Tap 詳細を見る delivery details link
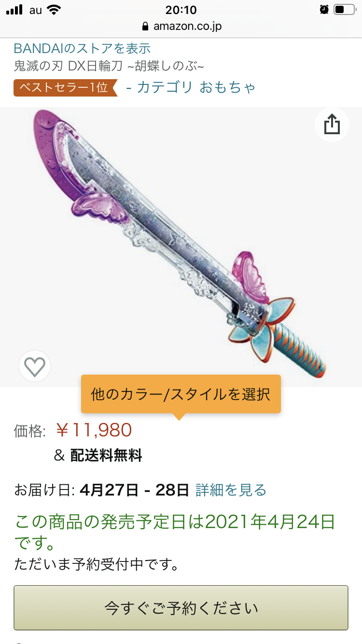The width and height of the screenshot is (362, 644). [231, 490]
